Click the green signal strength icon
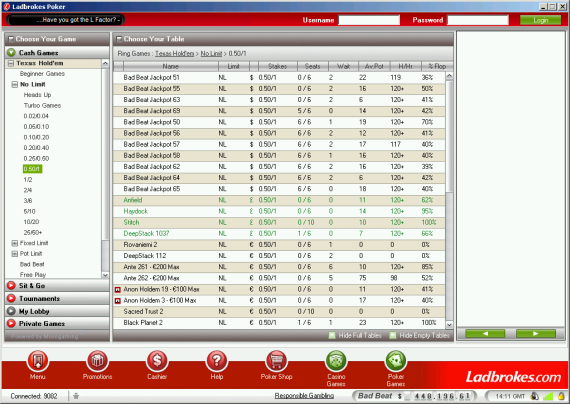This screenshot has width=570, height=404. tap(548, 396)
